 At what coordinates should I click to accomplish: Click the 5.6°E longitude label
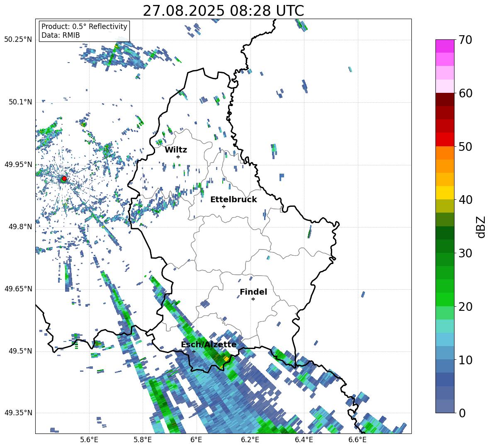point(89,440)
